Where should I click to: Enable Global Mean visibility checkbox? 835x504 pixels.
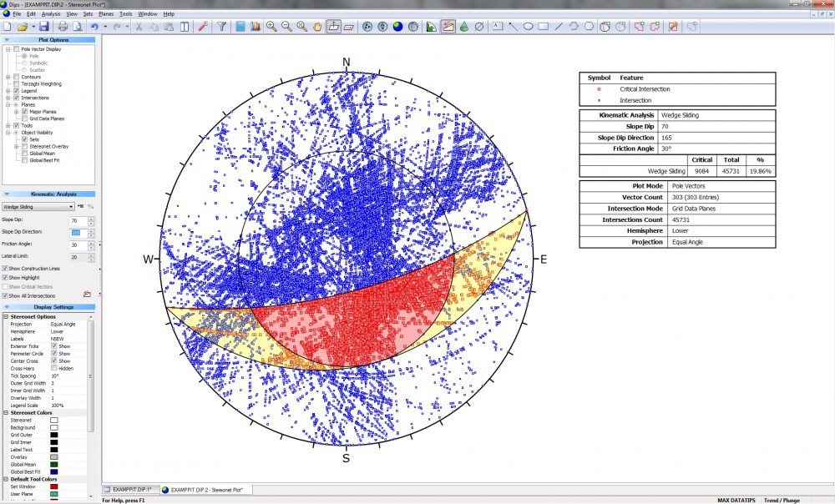[24, 154]
